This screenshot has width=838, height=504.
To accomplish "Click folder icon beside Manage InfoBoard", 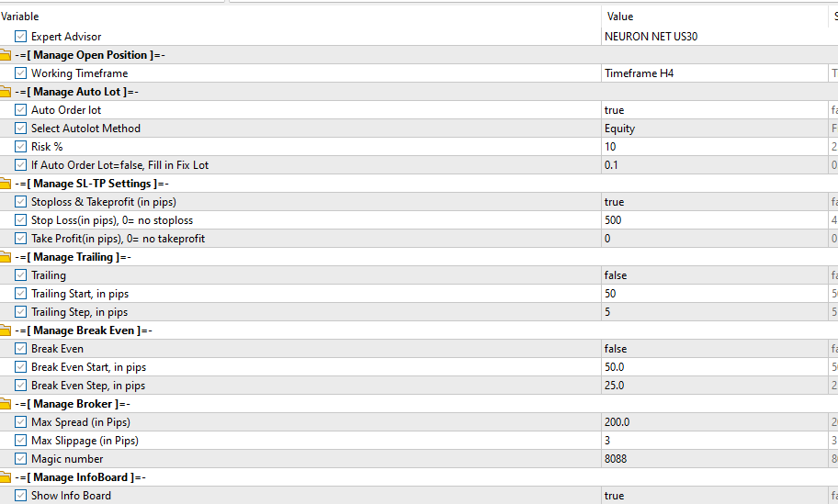I will coord(5,477).
